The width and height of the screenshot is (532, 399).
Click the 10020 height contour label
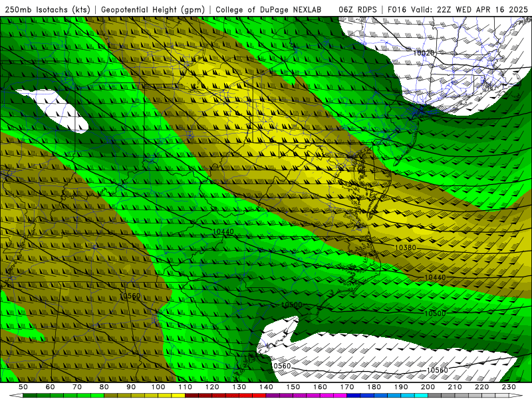tap(424, 53)
